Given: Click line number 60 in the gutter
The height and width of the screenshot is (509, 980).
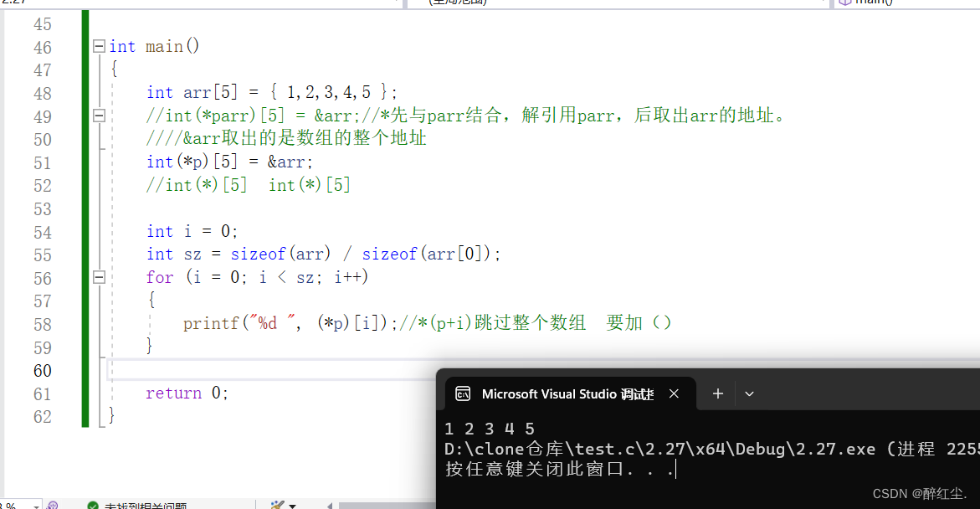Looking at the screenshot, I should 43,370.
